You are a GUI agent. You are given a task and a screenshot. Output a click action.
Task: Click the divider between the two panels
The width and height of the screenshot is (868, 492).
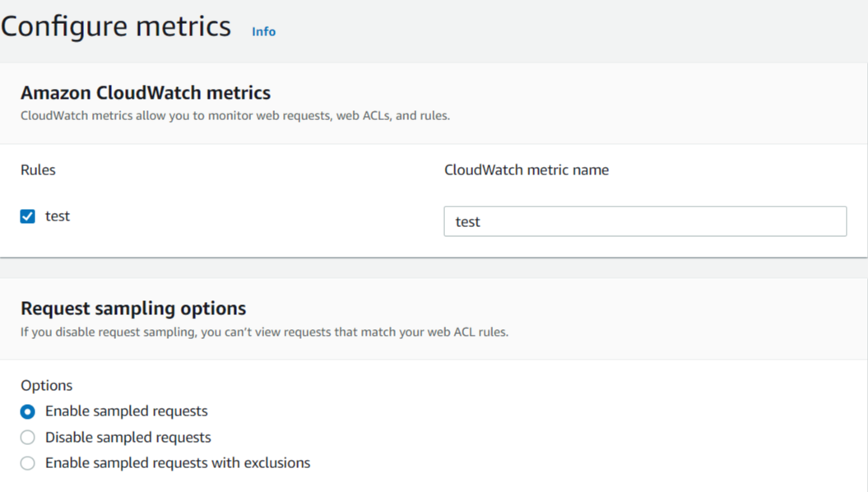click(x=434, y=267)
